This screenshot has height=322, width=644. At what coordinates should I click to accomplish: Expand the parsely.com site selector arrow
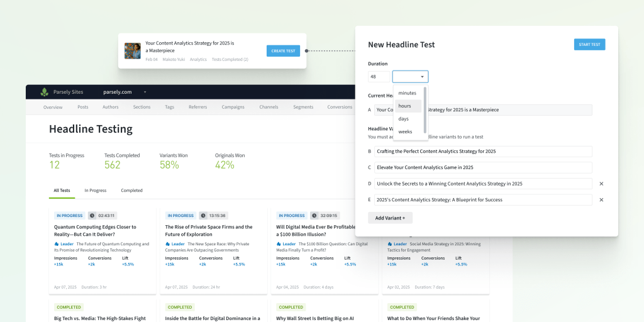[x=145, y=92]
